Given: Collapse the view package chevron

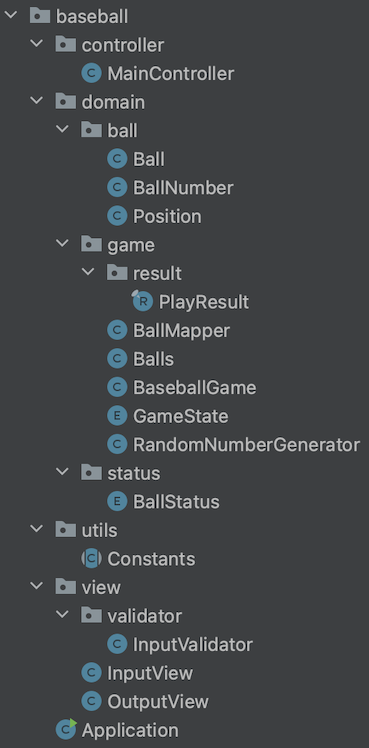Looking at the screenshot, I should [36, 586].
